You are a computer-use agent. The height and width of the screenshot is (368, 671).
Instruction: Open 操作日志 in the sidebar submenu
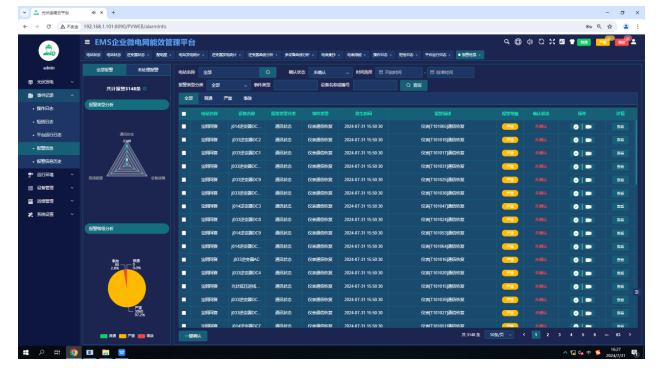tap(45, 109)
